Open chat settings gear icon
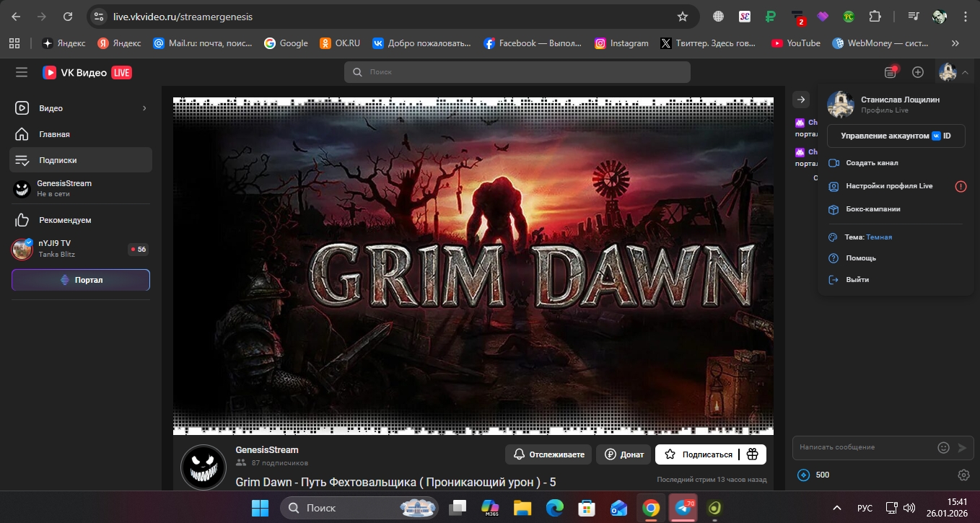This screenshot has width=980, height=523. [x=963, y=475]
